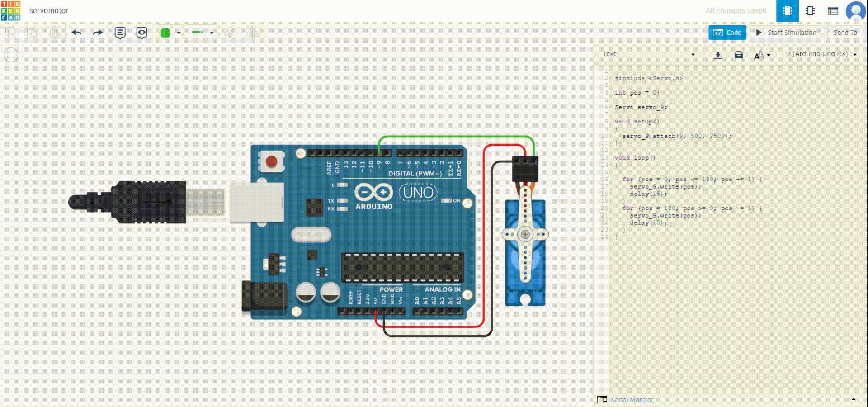Click the Rotate icon in toolbar

230,33
